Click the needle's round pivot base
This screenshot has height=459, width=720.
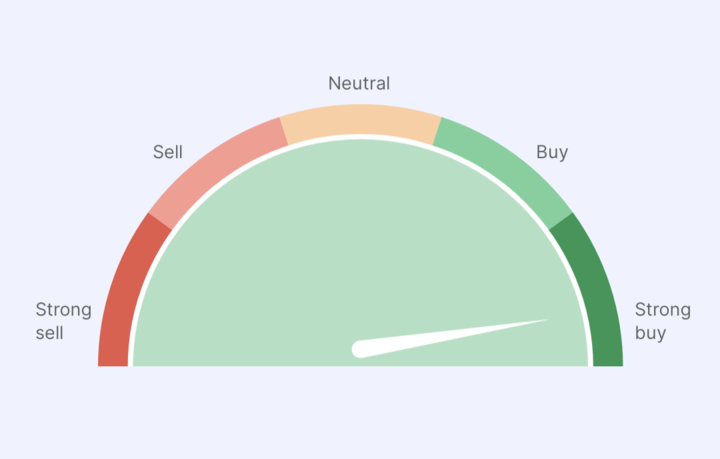[x=360, y=349]
